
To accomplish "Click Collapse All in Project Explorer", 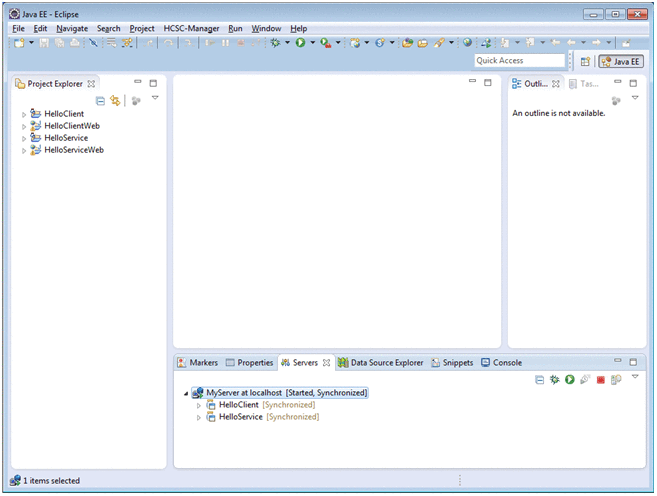I will (100, 101).
